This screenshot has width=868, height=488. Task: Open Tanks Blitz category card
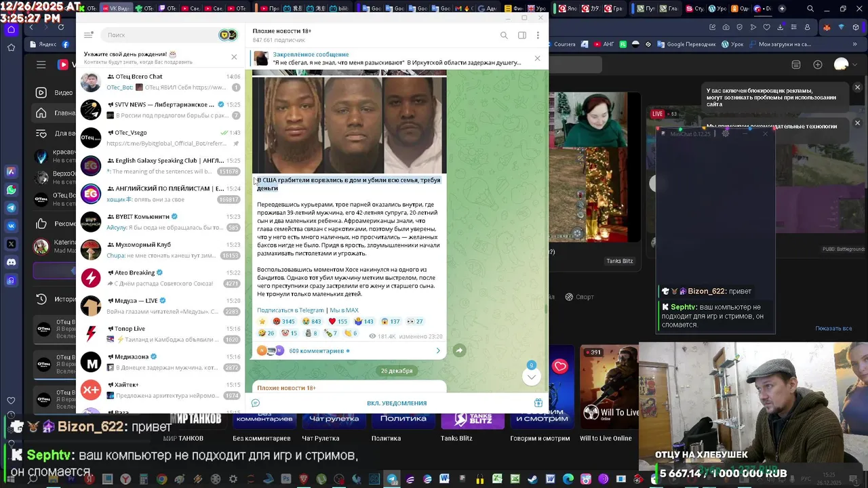(473, 427)
